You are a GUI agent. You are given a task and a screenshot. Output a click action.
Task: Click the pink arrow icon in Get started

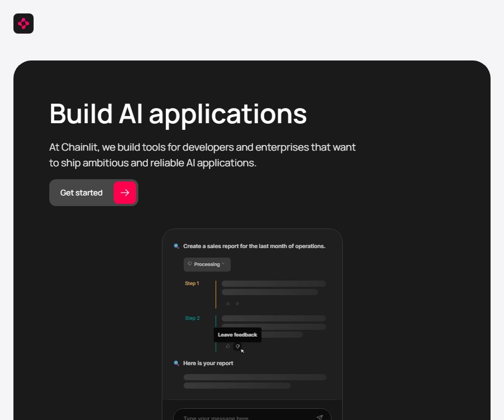125,193
